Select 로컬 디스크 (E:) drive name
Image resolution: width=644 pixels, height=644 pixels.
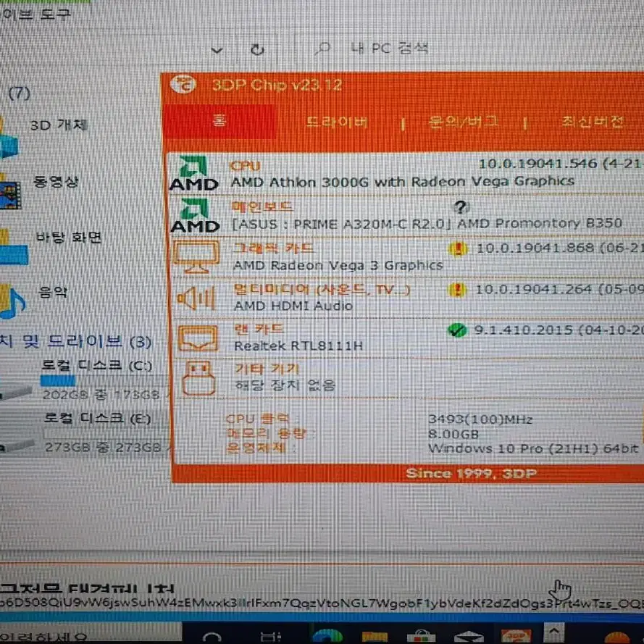coord(97,418)
